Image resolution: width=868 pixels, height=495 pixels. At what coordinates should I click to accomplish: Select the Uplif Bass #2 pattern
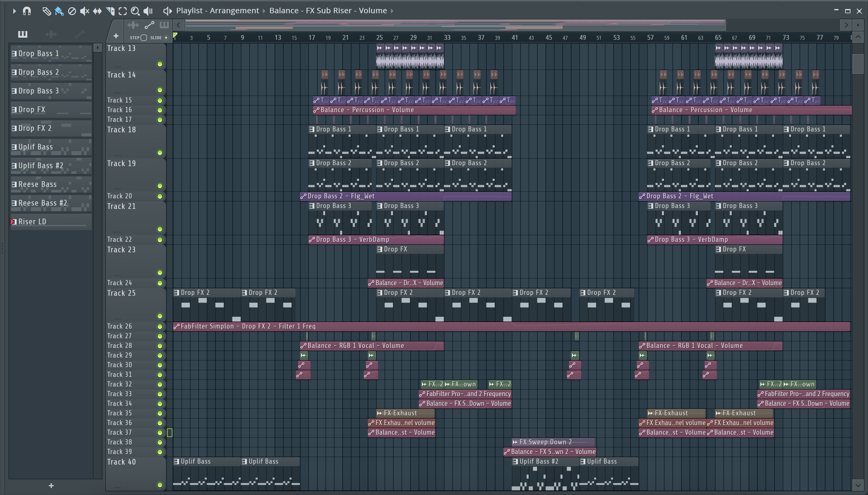51,166
